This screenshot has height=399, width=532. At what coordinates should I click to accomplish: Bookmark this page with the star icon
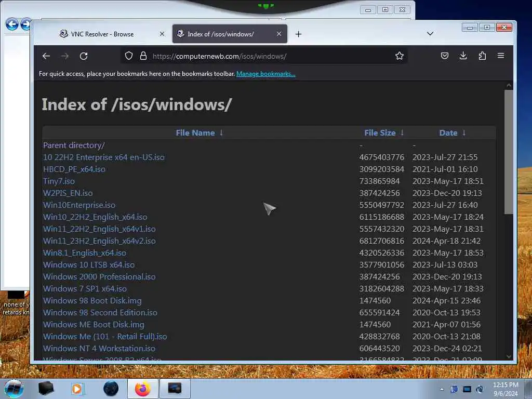(x=400, y=56)
